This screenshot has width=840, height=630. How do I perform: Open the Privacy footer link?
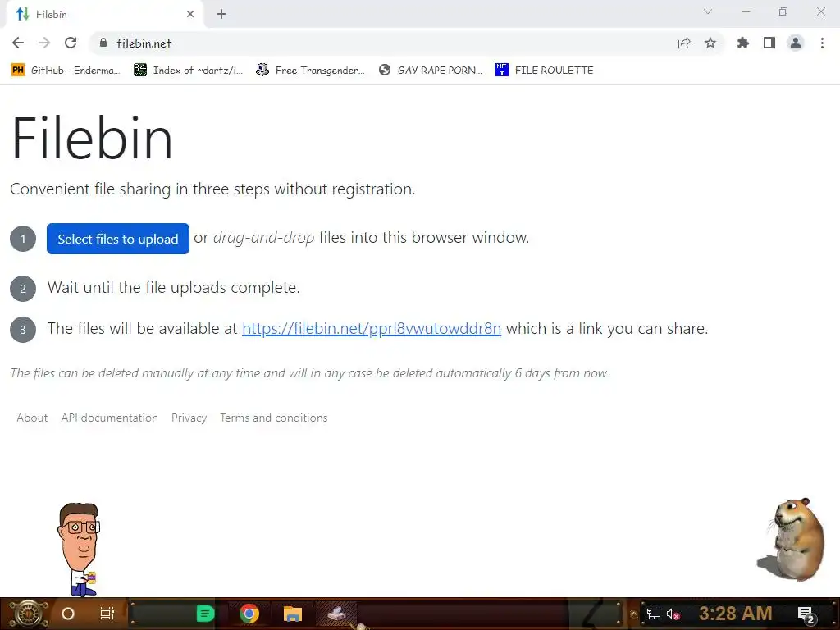point(189,418)
